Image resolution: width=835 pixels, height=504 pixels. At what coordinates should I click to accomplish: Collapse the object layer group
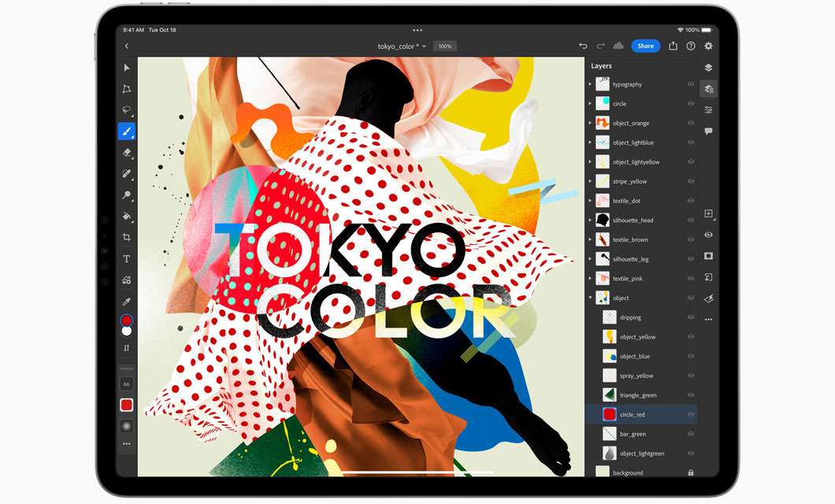coord(590,298)
